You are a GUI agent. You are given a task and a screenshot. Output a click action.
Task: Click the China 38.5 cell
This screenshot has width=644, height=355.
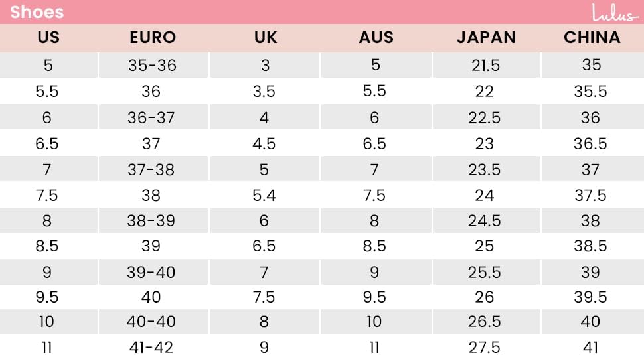tap(590, 246)
